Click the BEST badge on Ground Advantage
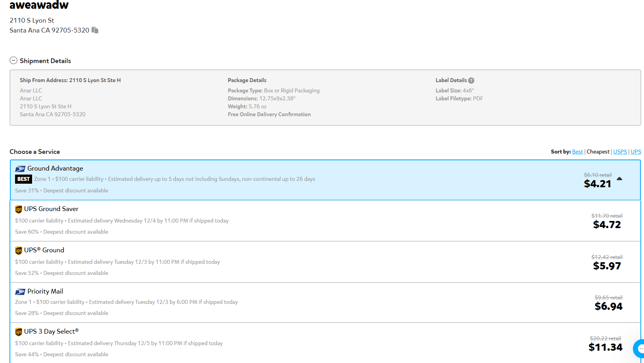 click(23, 179)
